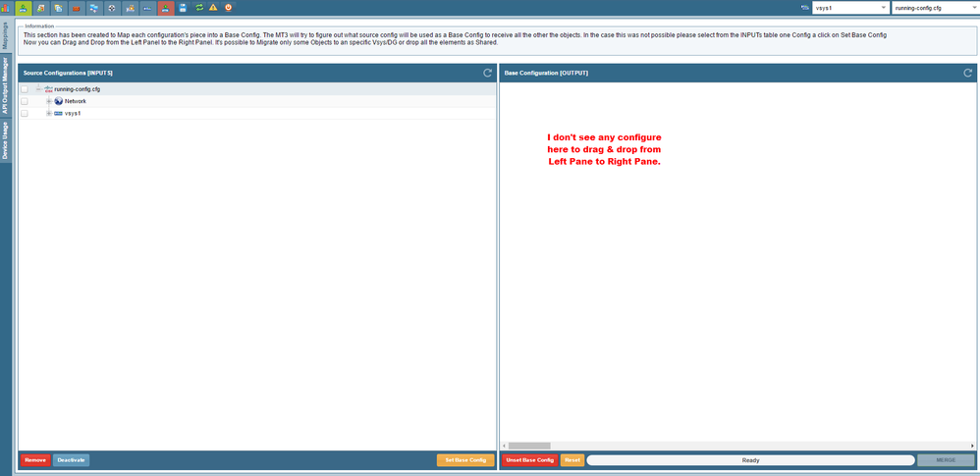Click the orange Reset button

pos(572,460)
